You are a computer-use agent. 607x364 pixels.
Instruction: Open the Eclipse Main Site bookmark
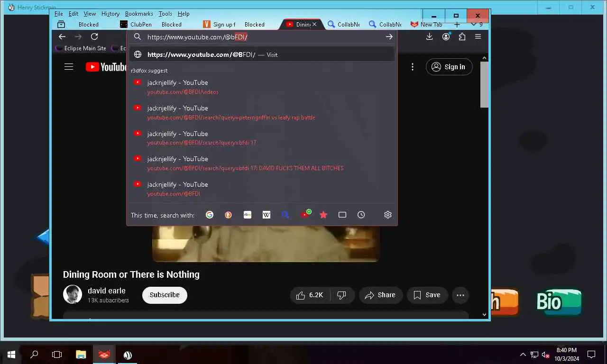(81, 48)
